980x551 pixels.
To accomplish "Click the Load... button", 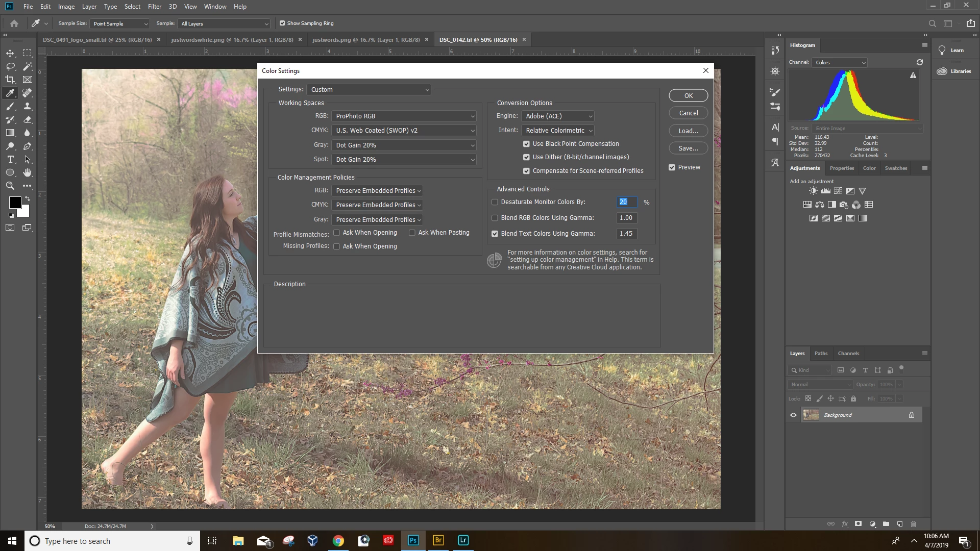I will (688, 131).
